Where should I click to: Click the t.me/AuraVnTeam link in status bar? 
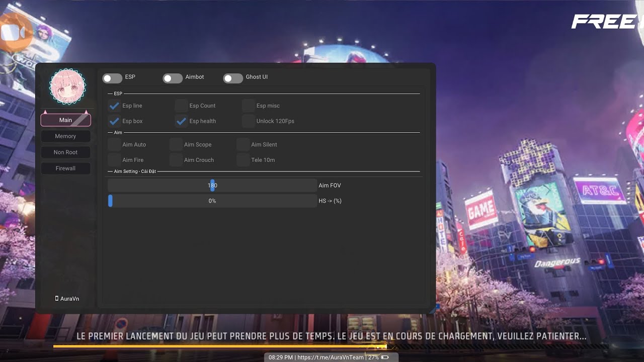tap(330, 357)
